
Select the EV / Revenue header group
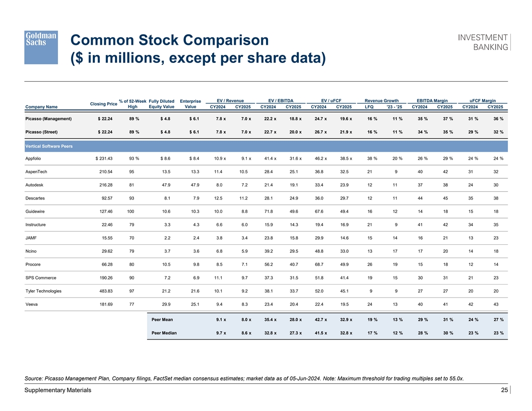pyautogui.click(x=229, y=101)
